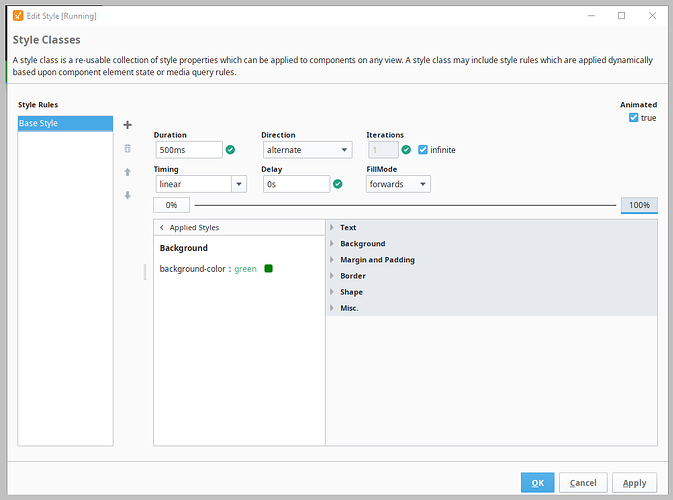Image resolution: width=673 pixels, height=500 pixels.
Task: Minimize the Edit Style window
Action: pyautogui.click(x=591, y=16)
